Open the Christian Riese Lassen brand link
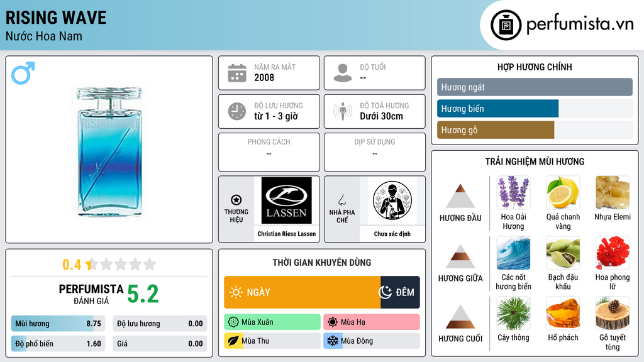 tap(287, 234)
